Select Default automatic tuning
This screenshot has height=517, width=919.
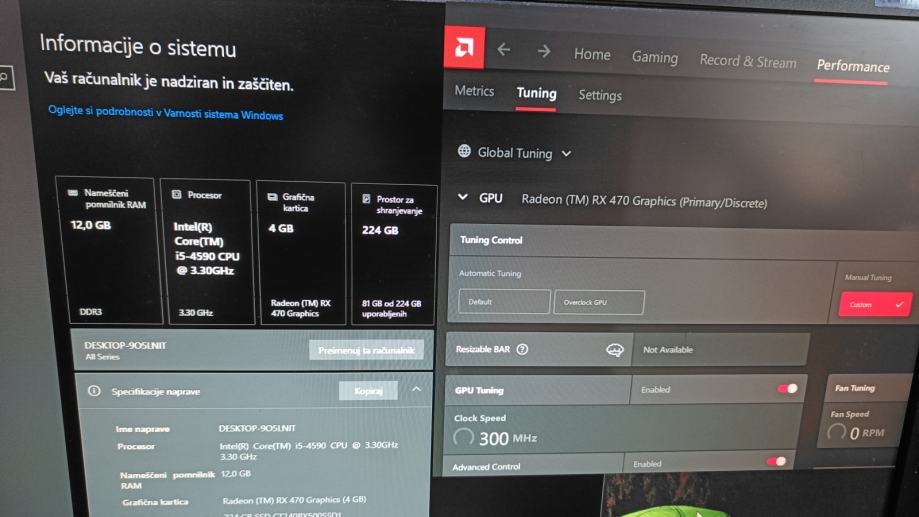click(x=504, y=302)
